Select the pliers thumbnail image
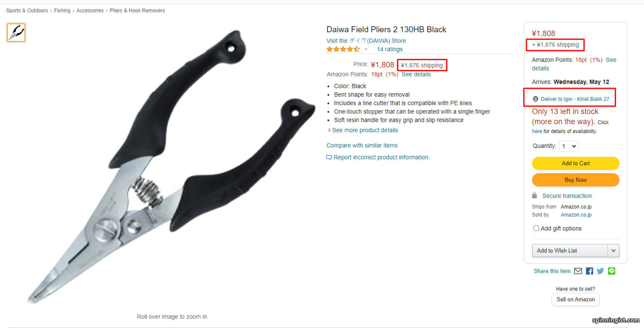This screenshot has width=644, height=328. click(x=16, y=33)
